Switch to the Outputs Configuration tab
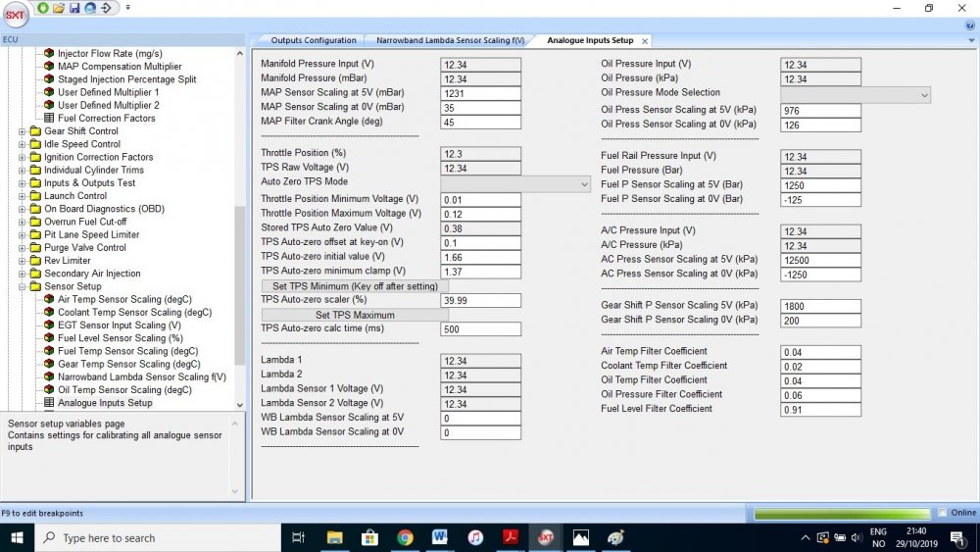Screen dimensions: 980x552 (x=313, y=41)
